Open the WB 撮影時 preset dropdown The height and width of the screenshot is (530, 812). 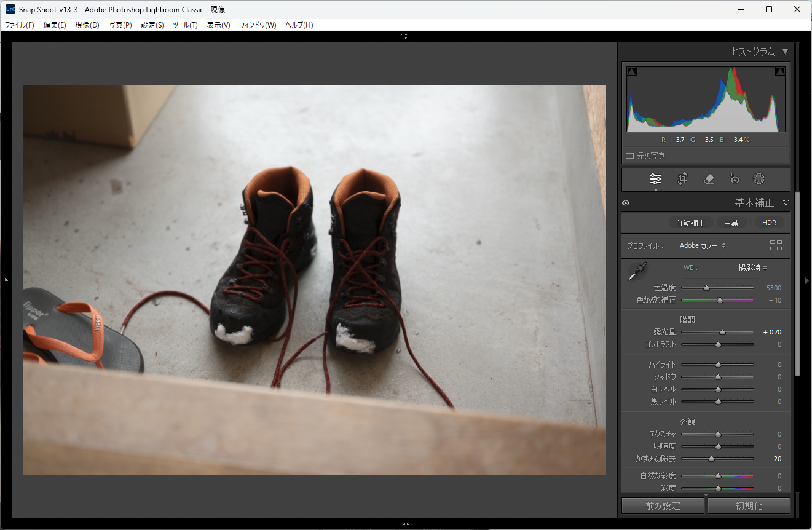pyautogui.click(x=752, y=267)
